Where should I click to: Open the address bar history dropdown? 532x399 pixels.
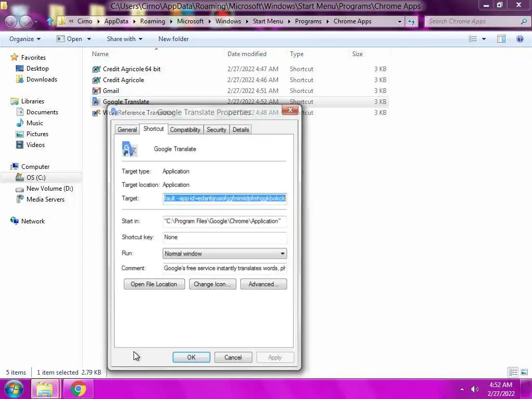click(400, 21)
